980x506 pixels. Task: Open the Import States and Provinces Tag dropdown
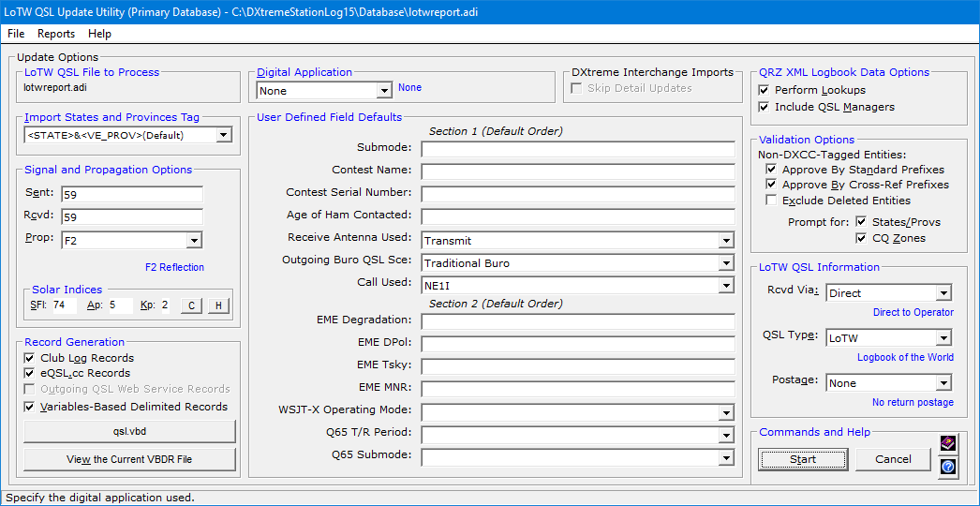[x=223, y=135]
